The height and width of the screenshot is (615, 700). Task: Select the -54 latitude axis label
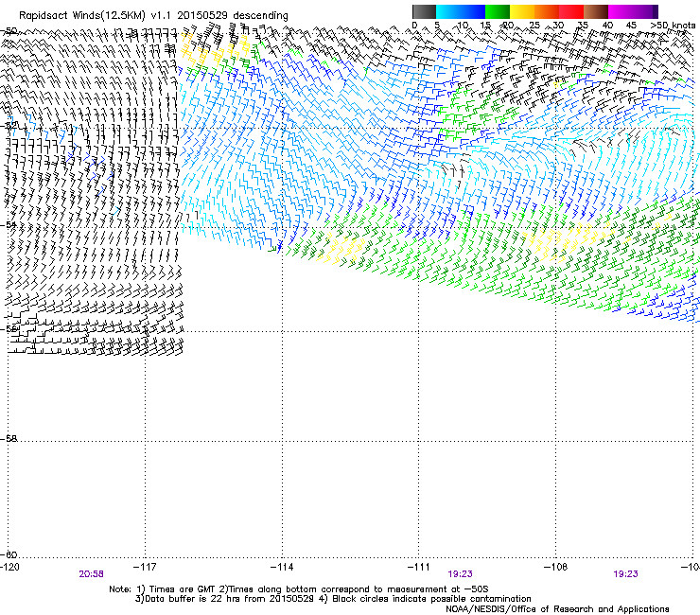click(9, 225)
